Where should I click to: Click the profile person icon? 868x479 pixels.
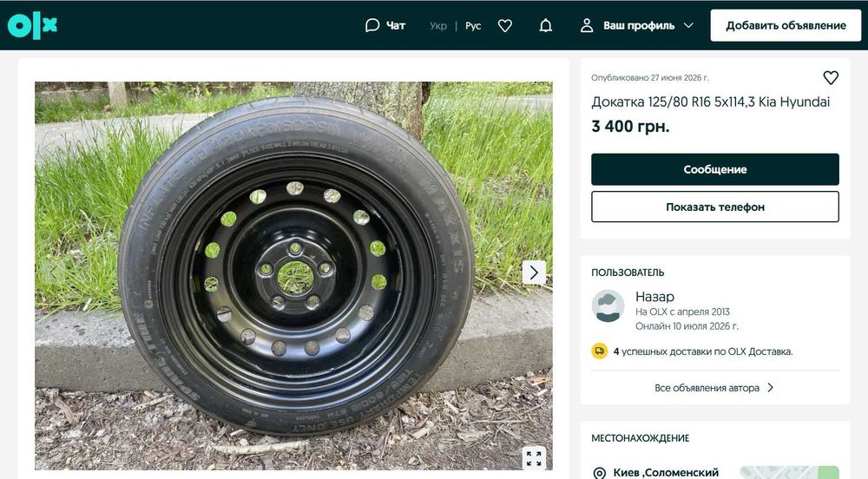[587, 25]
